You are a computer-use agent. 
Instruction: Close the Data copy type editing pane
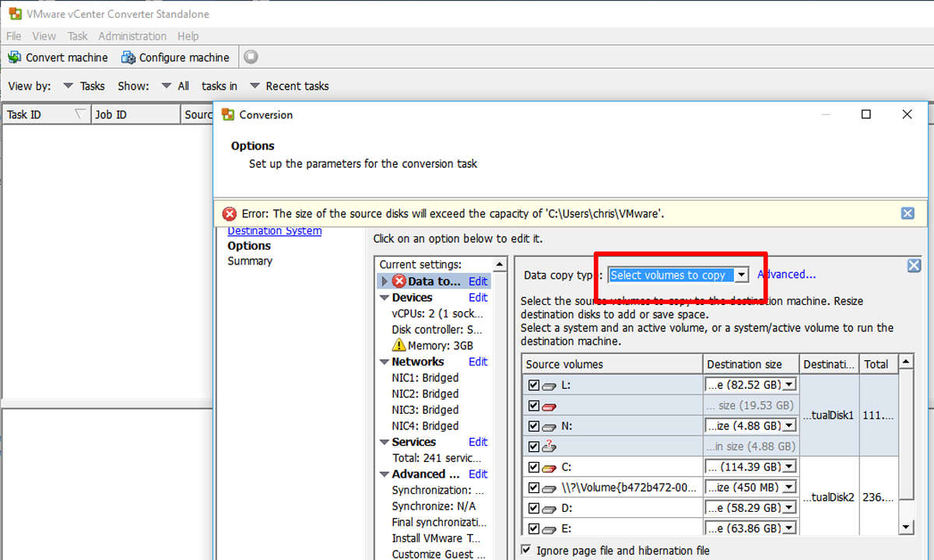pos(914,266)
